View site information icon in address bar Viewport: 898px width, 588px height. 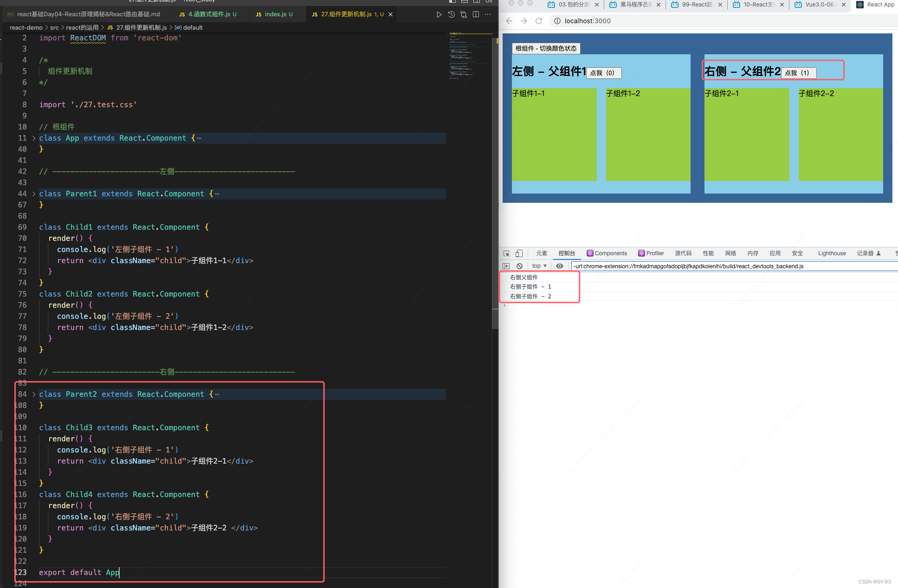click(557, 21)
